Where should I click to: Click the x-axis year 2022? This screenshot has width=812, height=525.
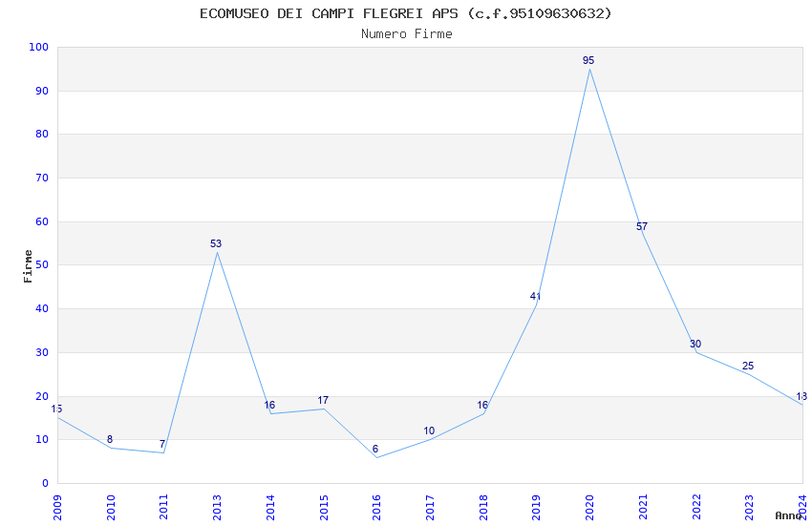(696, 507)
